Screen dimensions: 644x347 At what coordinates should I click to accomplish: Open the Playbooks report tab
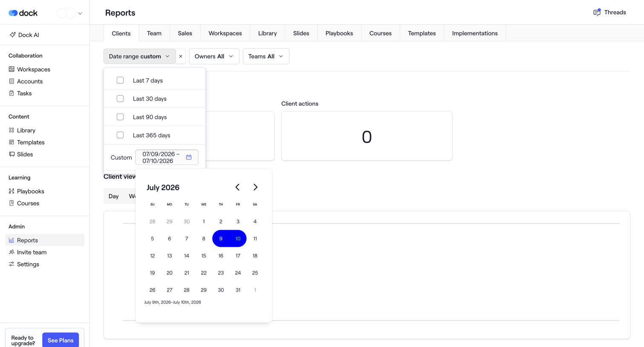pos(339,33)
